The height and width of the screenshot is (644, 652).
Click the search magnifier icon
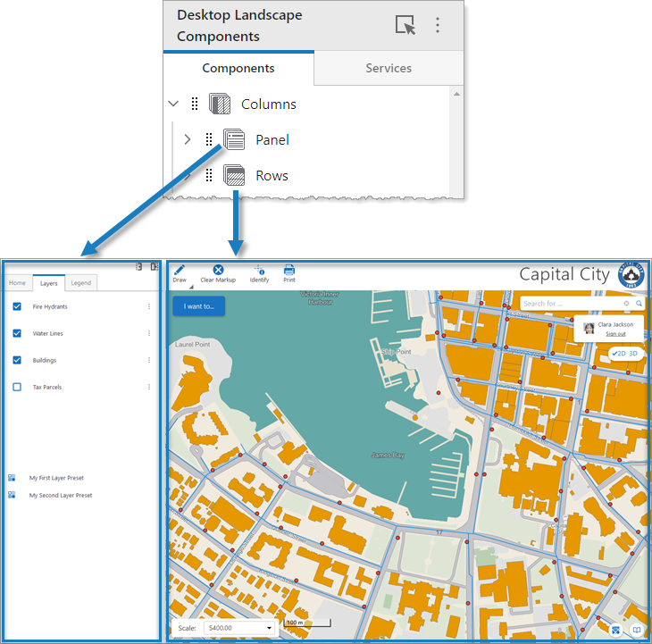(639, 304)
